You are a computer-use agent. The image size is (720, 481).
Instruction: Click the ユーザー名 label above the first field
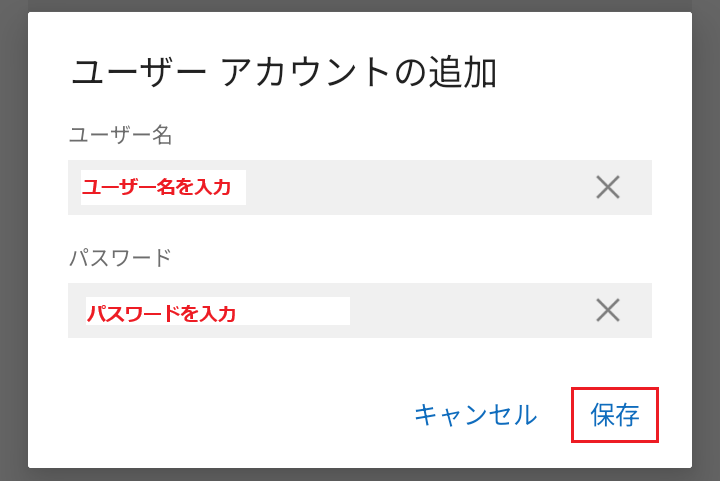(121, 135)
